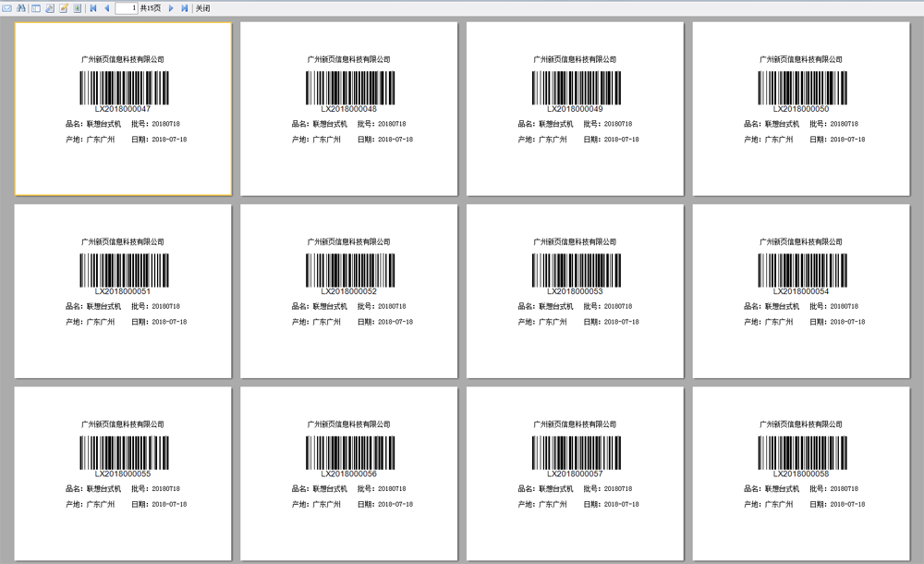Click 批号: 20180718 on page LX2018000054
The height and width of the screenshot is (564, 924).
[x=833, y=306]
